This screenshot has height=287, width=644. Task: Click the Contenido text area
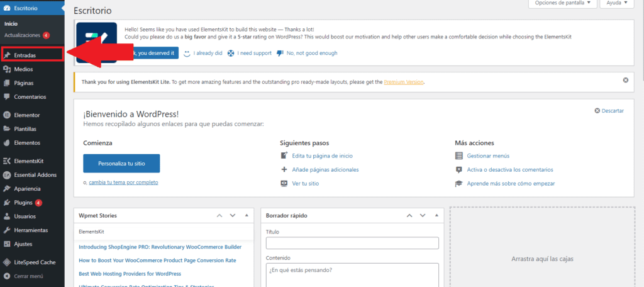pyautogui.click(x=352, y=275)
